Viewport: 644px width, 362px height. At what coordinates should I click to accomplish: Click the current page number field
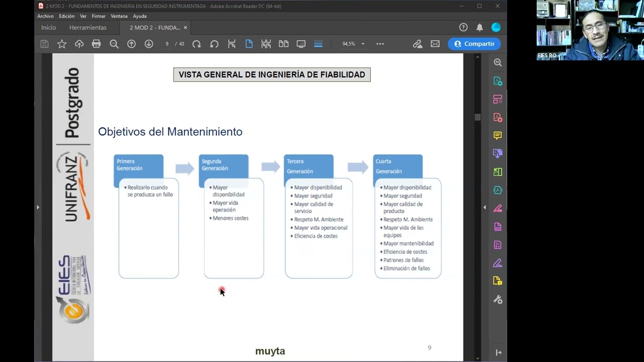tap(167, 44)
